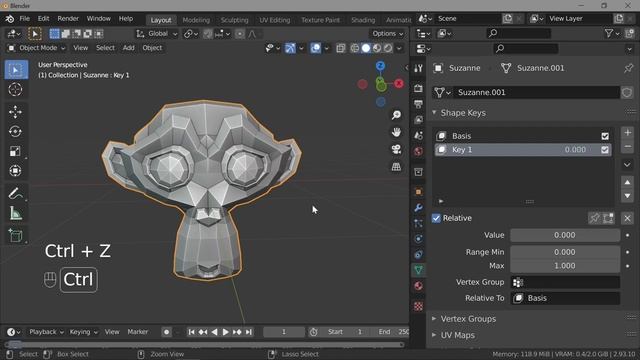The image size is (640, 360).
Task: Switch to rendered shading mode
Action: pos(388,48)
